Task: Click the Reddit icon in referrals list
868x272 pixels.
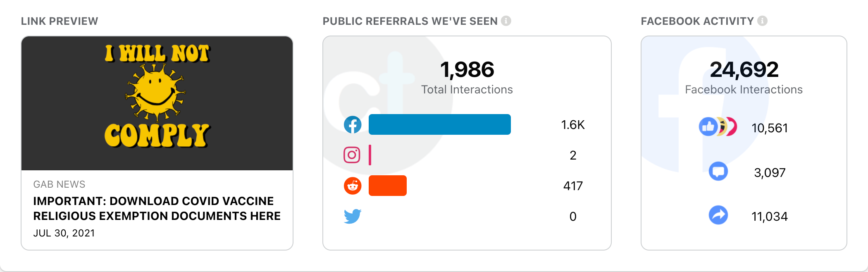Action: [353, 186]
